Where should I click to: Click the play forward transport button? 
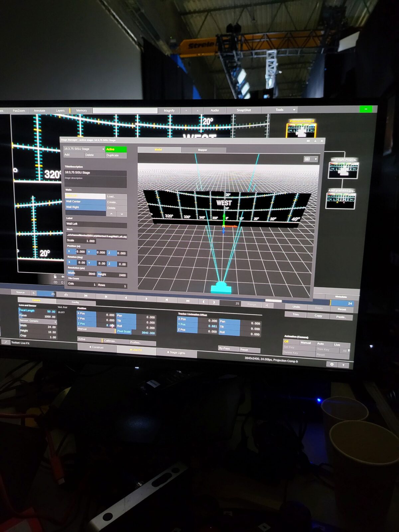[146, 298]
